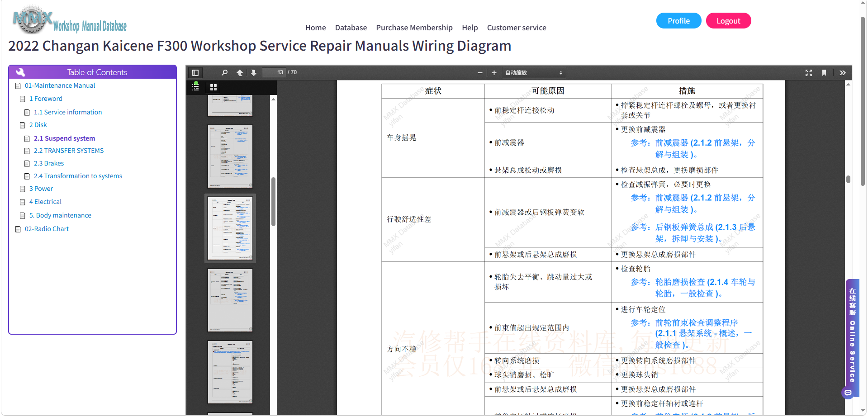Open the thumbnail just above the highlighted page
Image resolution: width=868 pixels, height=417 pixels.
[230, 156]
